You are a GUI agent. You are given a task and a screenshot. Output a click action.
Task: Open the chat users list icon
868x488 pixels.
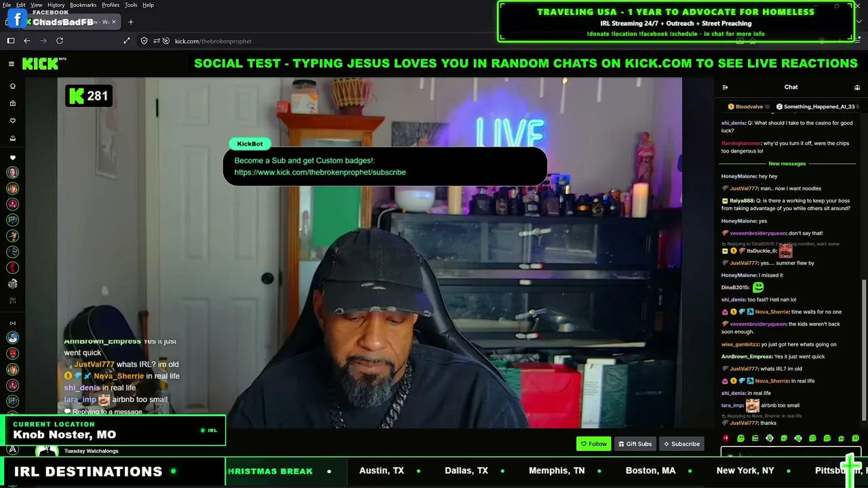click(857, 87)
